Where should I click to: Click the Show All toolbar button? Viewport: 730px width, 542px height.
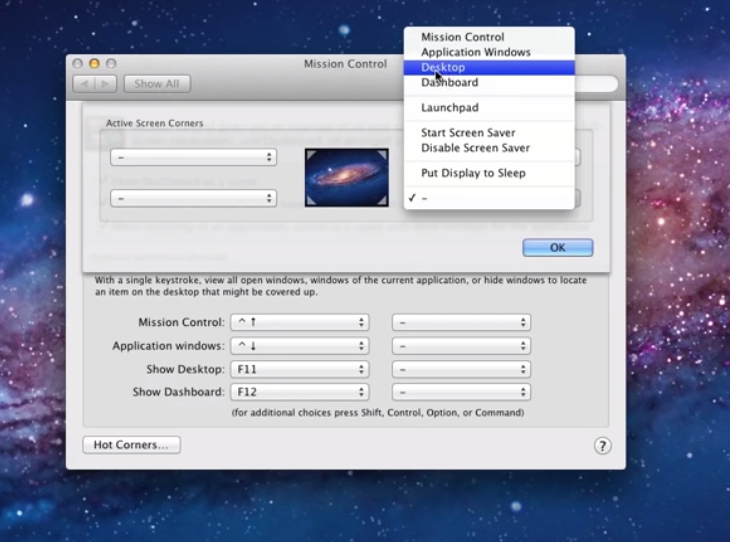tap(157, 84)
